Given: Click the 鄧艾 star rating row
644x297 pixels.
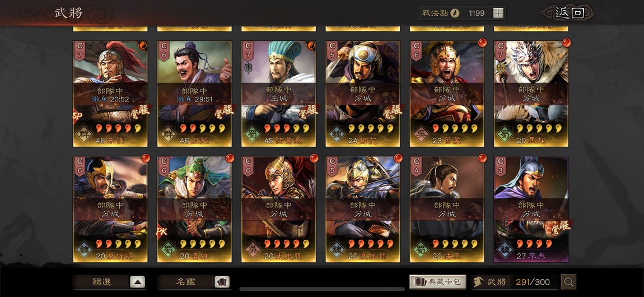Looking at the screenshot, I should pyautogui.click(x=371, y=128).
